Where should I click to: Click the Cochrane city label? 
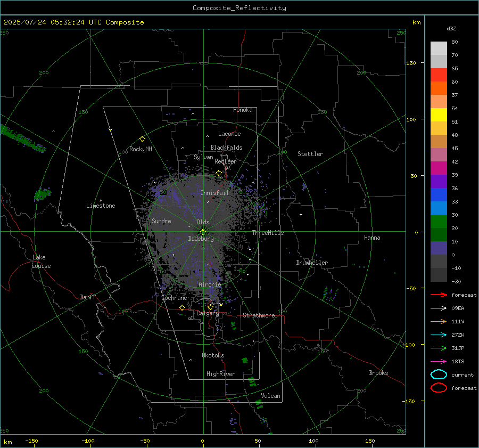[x=174, y=298]
